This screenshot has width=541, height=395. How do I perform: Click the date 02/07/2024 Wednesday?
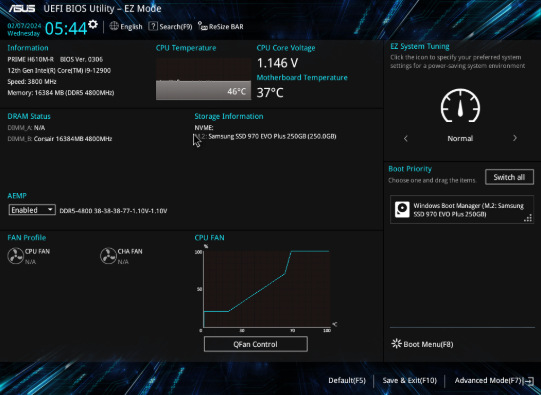click(24, 30)
